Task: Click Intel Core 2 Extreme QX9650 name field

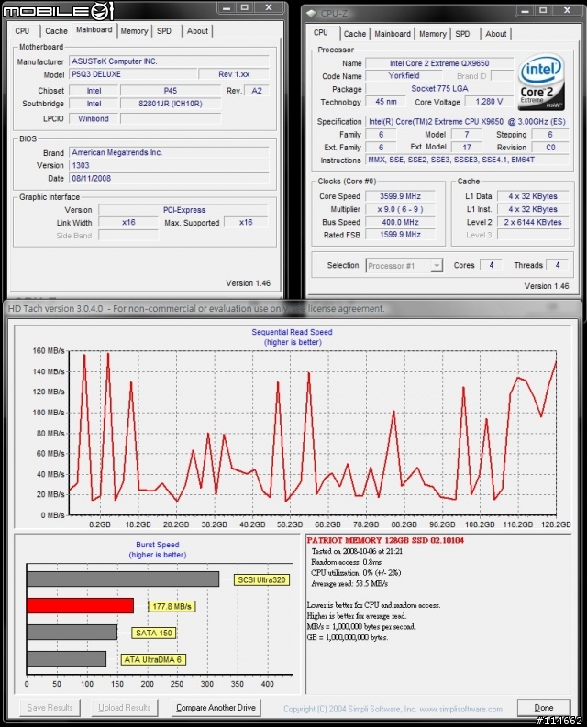Action: (x=439, y=63)
